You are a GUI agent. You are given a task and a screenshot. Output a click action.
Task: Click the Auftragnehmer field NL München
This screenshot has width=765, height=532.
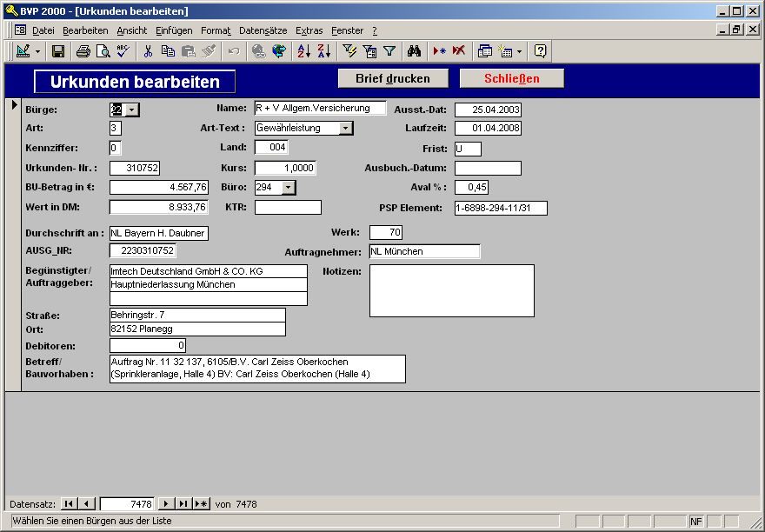[x=424, y=252]
